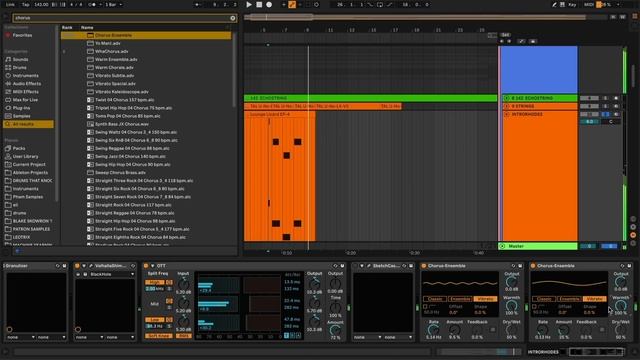Open the Max for Live category

[25, 100]
